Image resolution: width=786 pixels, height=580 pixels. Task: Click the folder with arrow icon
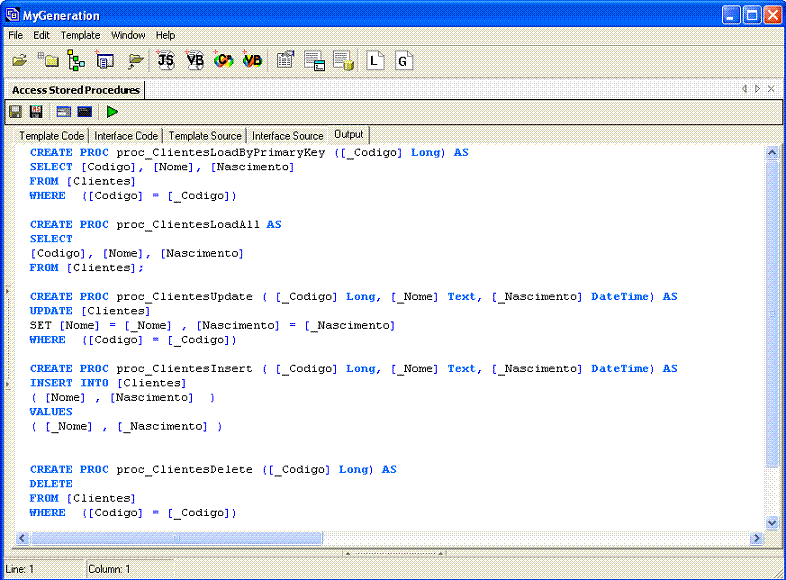click(135, 61)
